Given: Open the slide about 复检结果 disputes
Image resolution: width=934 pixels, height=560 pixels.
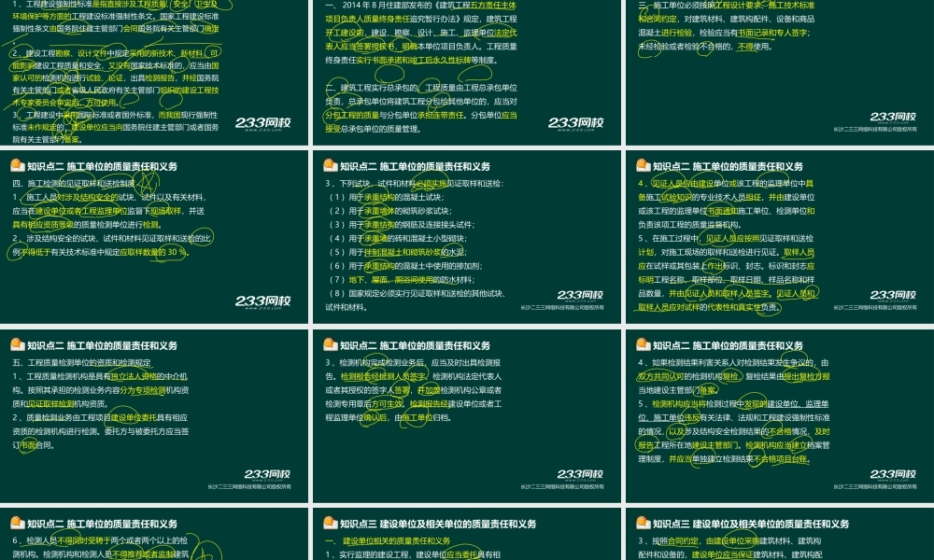Looking at the screenshot, I should click(x=780, y=417).
